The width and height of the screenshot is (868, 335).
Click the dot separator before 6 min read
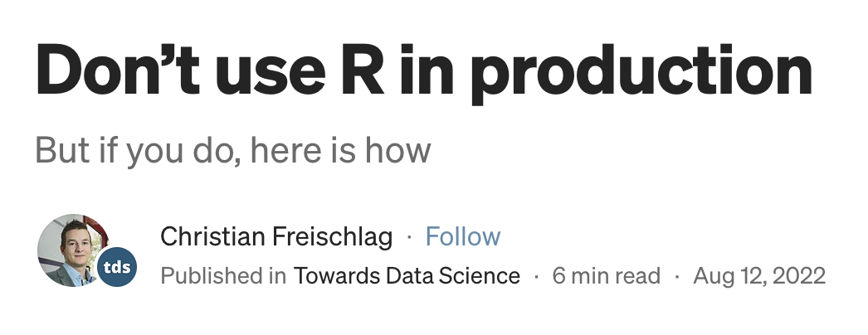pyautogui.click(x=537, y=276)
